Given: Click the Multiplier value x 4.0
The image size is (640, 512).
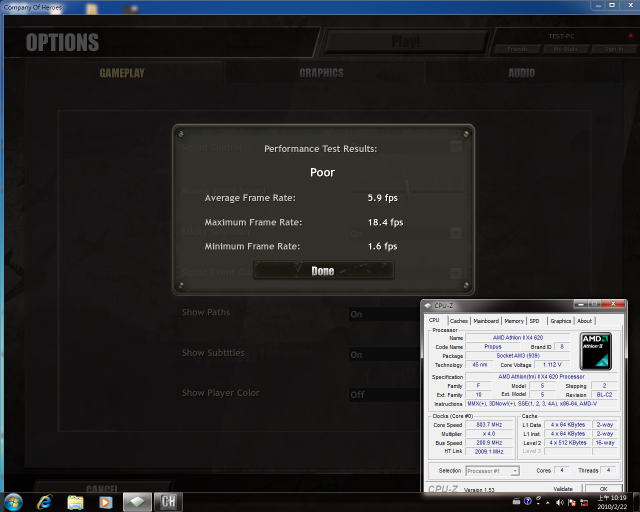Looking at the screenshot, I should [489, 434].
